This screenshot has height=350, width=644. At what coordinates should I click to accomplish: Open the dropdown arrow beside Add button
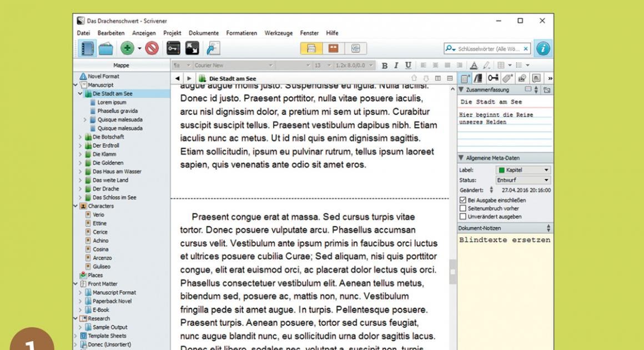pyautogui.click(x=140, y=48)
